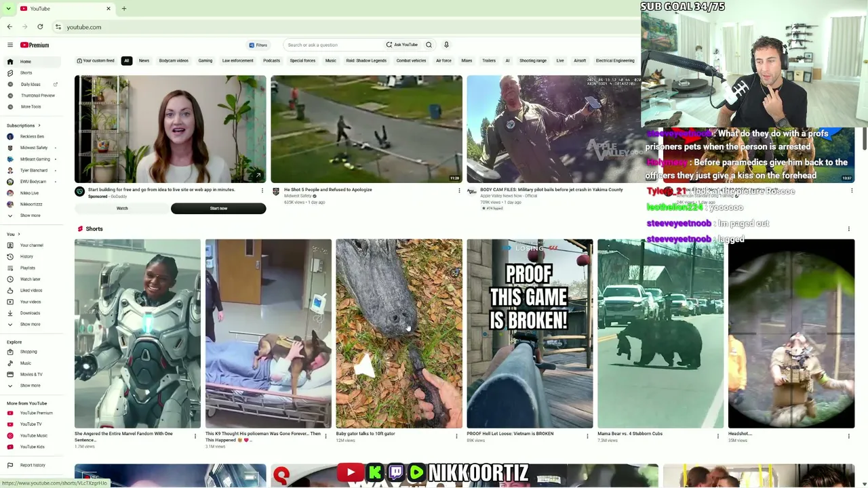Open Report history in sidebar
868x488 pixels.
click(x=32, y=466)
